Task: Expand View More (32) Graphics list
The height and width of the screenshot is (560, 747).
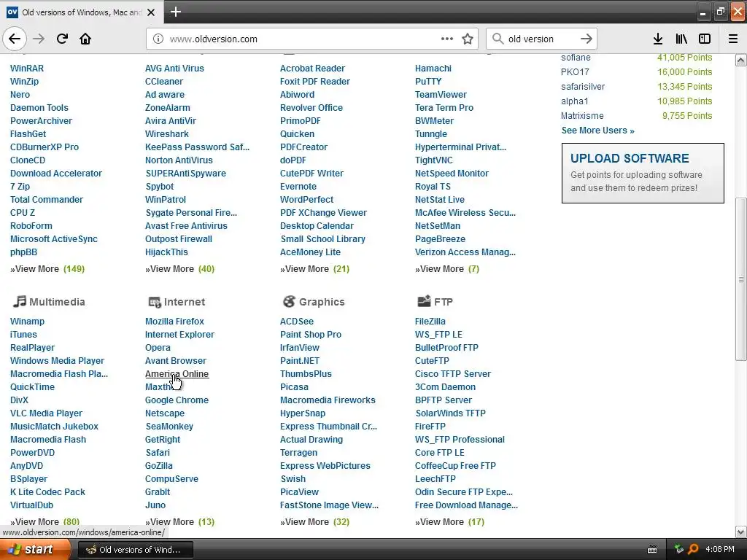Action: (314, 522)
